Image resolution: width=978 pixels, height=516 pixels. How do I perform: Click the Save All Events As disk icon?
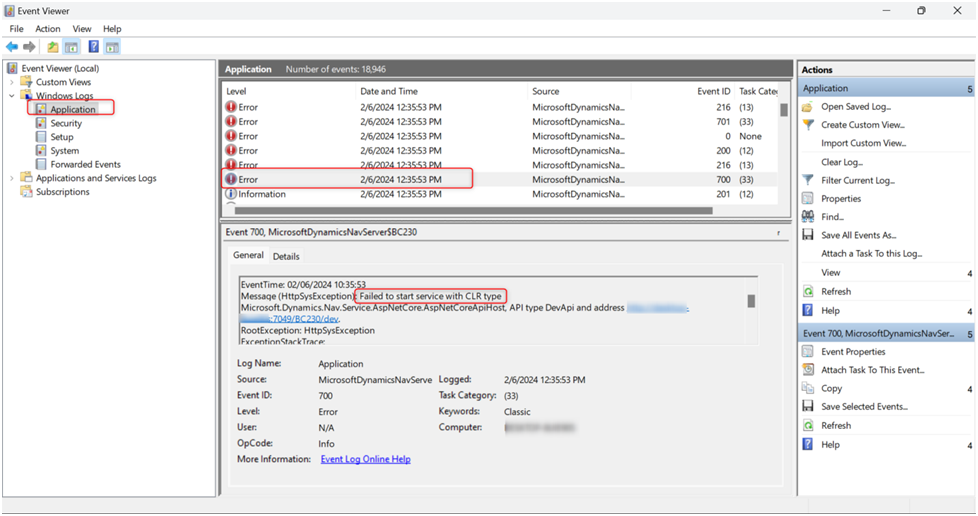(808, 235)
